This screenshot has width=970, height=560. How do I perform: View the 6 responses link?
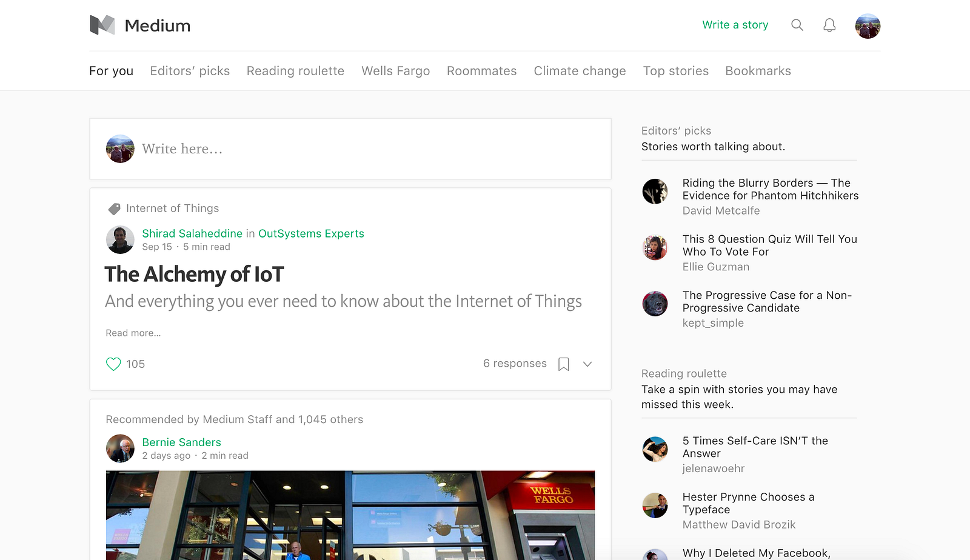(x=515, y=363)
